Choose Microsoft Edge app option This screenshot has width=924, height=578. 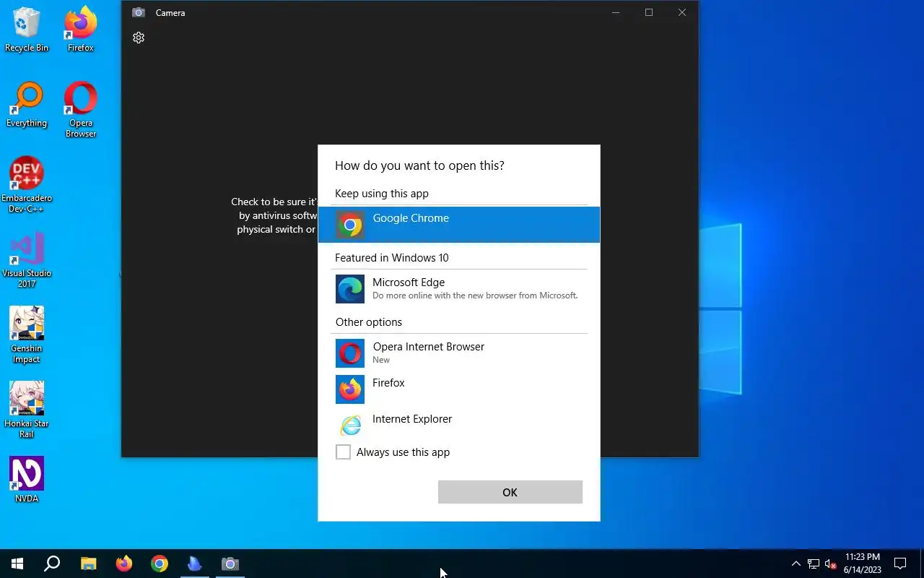(459, 289)
